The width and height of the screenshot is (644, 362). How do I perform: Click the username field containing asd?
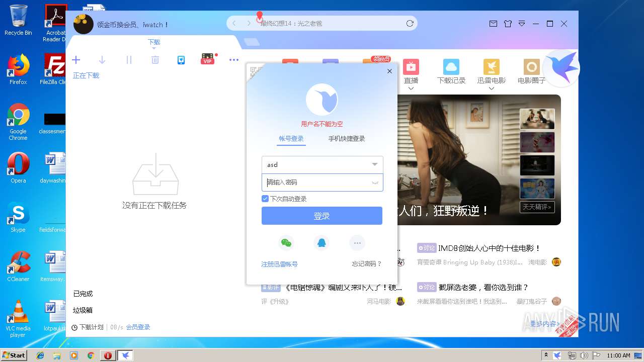[x=322, y=164]
